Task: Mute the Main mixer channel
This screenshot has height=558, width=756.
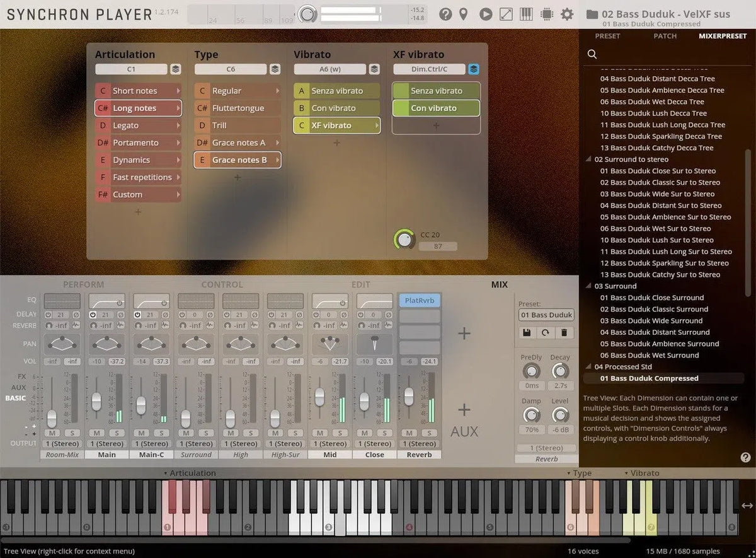Action: (x=96, y=433)
